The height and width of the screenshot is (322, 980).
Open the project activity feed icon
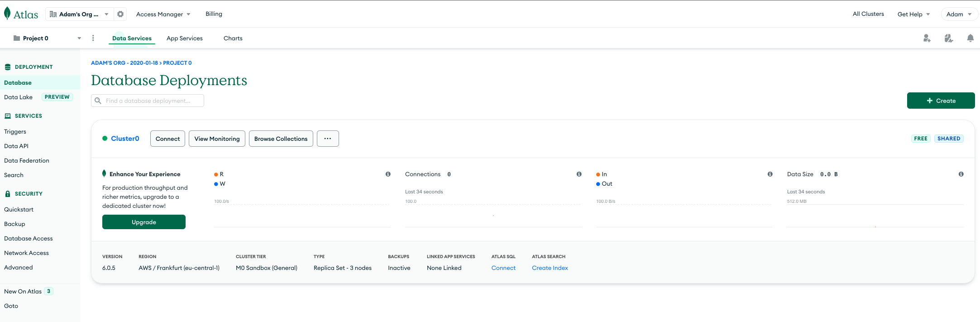pyautogui.click(x=948, y=38)
